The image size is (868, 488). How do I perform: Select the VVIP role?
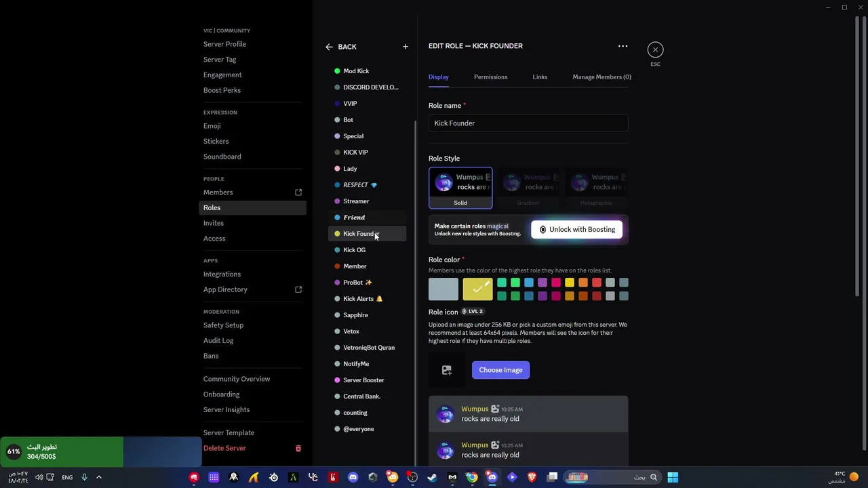click(x=367, y=104)
